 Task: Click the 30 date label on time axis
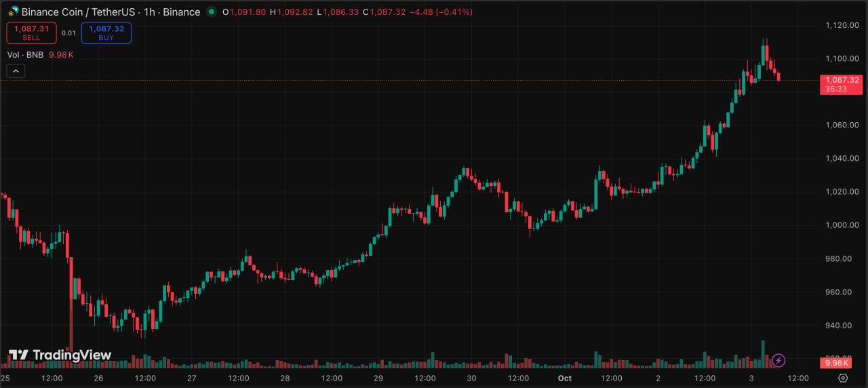471,378
